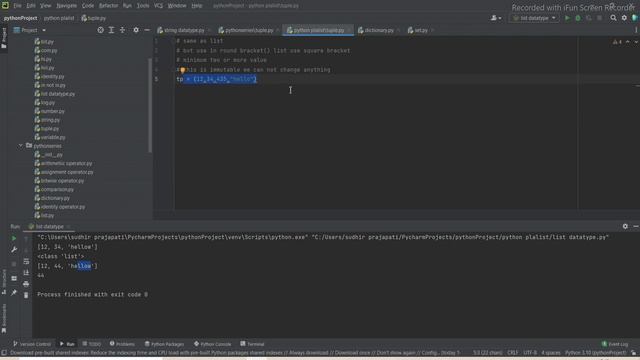The image size is (640, 360).
Task: Click 4 spaces indent in status bar
Action: (x=551, y=353)
